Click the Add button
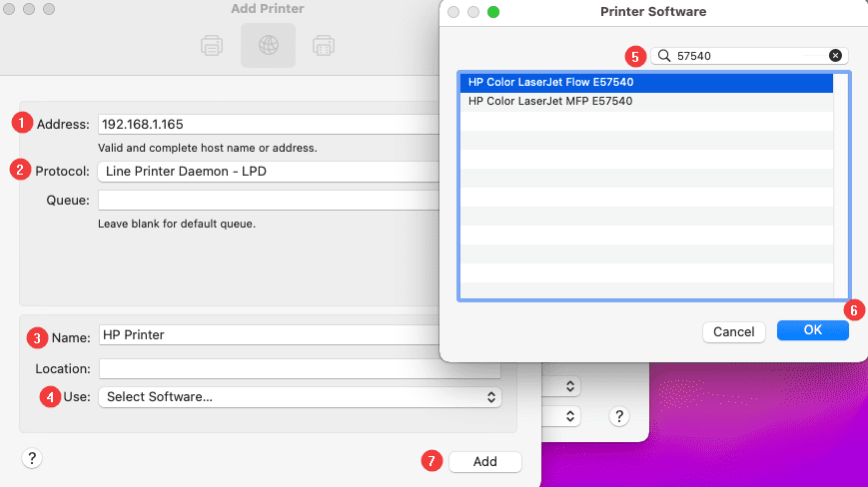This screenshot has height=487, width=868. coord(484,462)
